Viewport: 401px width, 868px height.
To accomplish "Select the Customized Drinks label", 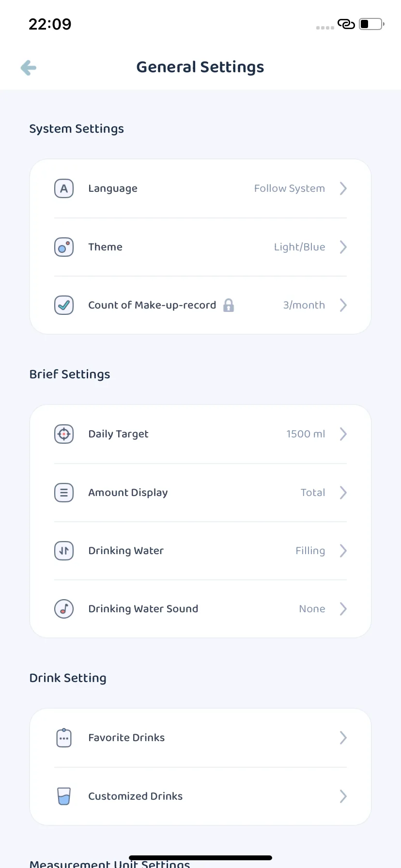I will click(x=136, y=796).
